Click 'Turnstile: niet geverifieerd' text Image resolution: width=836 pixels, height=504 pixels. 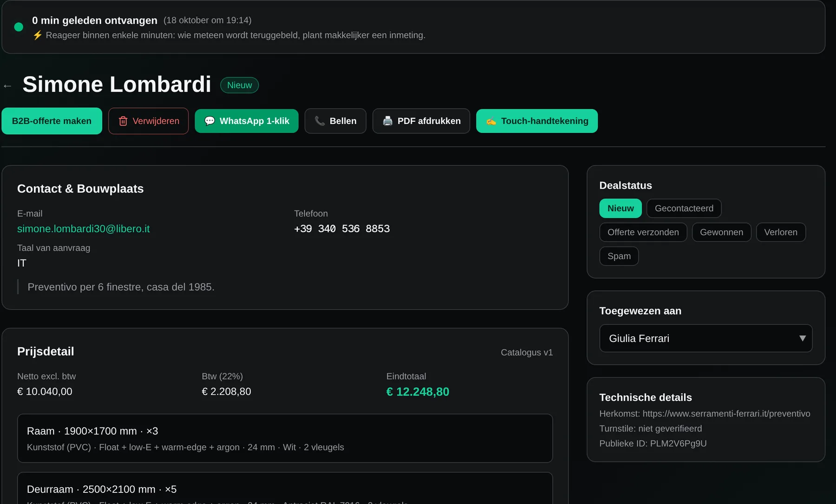tap(651, 429)
